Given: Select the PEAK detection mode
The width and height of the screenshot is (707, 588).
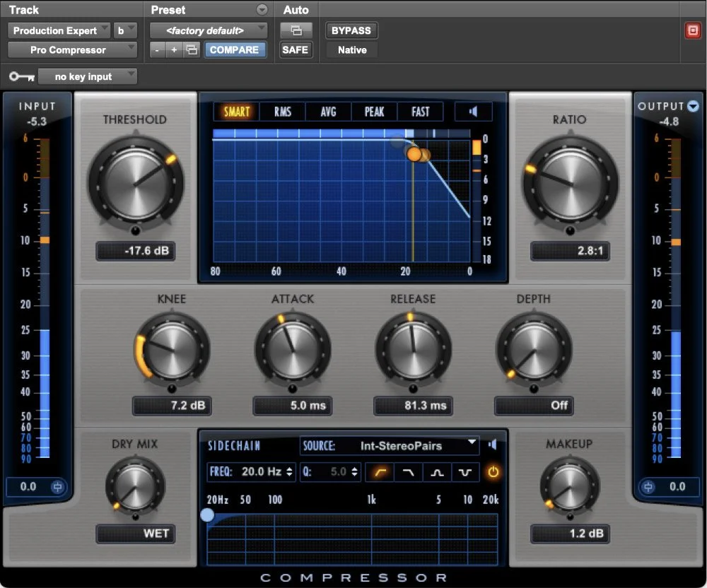Looking at the screenshot, I should [x=374, y=111].
